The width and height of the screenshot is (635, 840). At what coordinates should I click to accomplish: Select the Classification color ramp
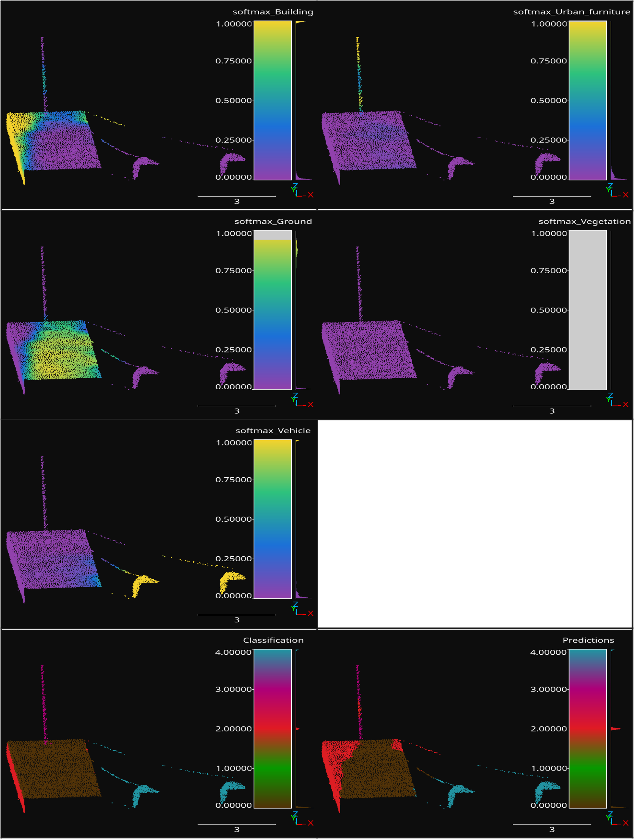click(x=273, y=728)
